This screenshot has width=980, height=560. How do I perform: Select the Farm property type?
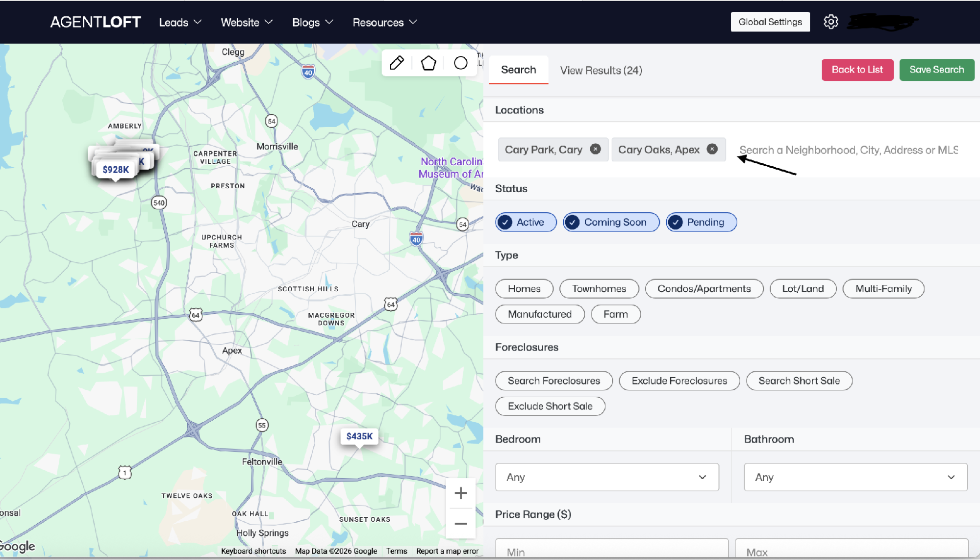(616, 314)
